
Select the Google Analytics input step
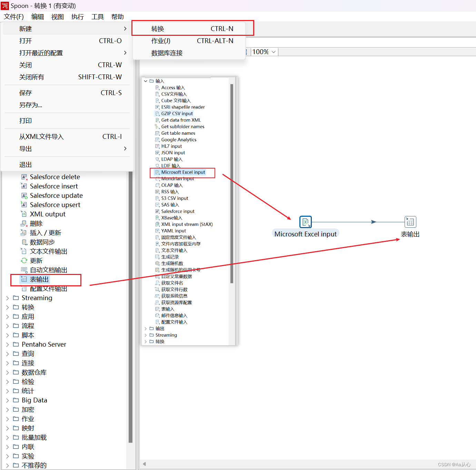(x=179, y=140)
